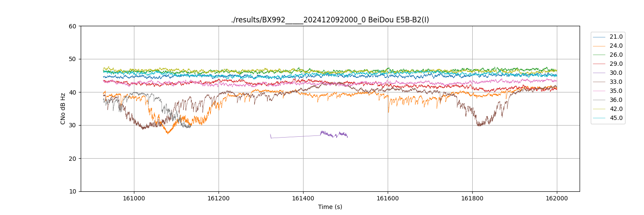The width and height of the screenshot is (644, 215).
Task: Click the x-axis tick label 161400
Action: pos(303,199)
